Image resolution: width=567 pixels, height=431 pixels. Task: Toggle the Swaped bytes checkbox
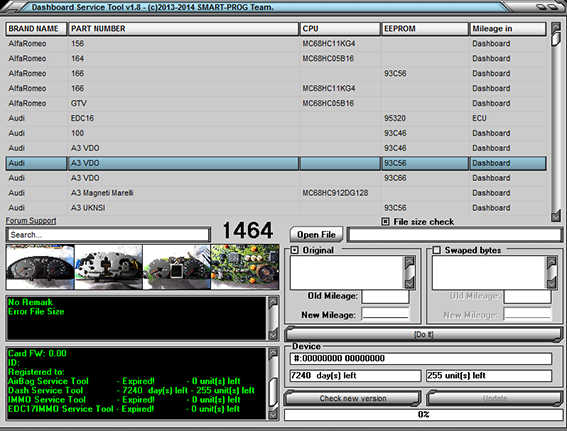coord(436,250)
